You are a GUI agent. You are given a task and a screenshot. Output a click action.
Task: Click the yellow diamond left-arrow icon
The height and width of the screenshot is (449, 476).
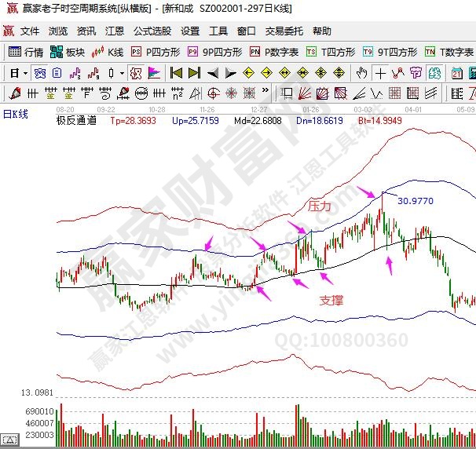pos(249,73)
